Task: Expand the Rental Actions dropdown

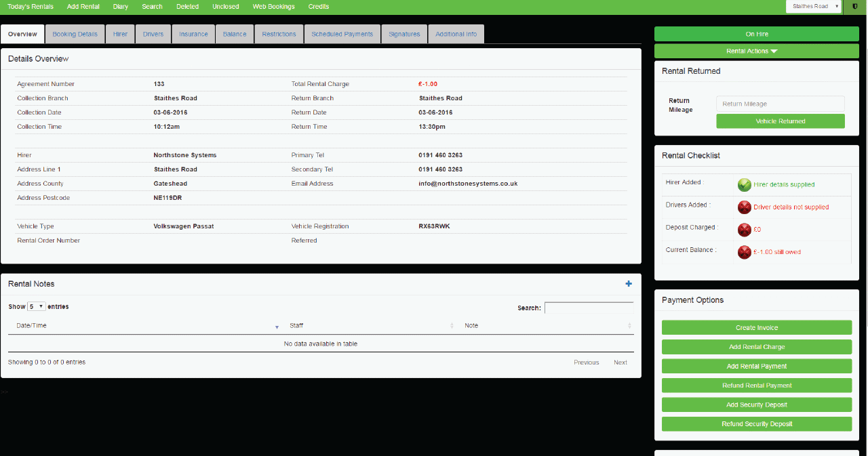Action: tap(751, 51)
